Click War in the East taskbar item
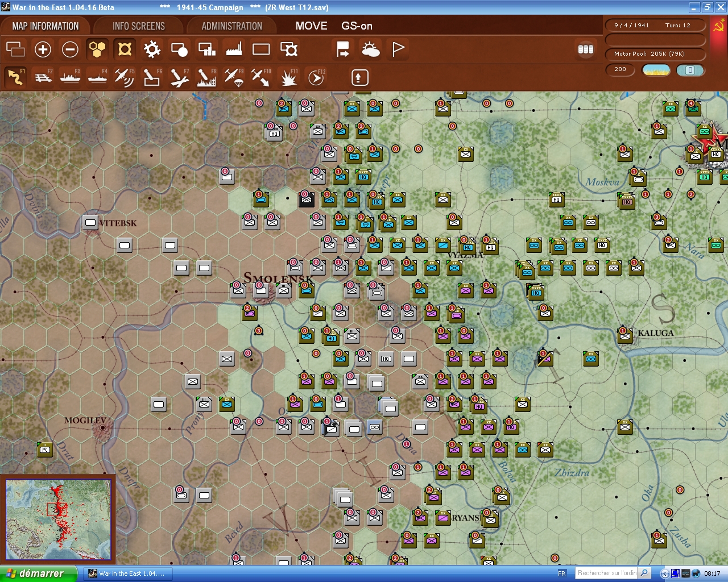The image size is (728, 582). click(x=128, y=573)
